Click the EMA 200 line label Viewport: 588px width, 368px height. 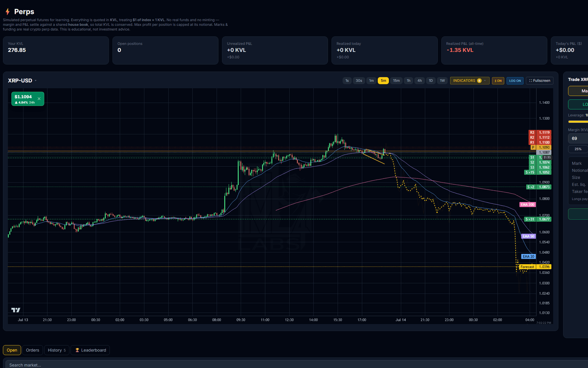(x=527, y=205)
